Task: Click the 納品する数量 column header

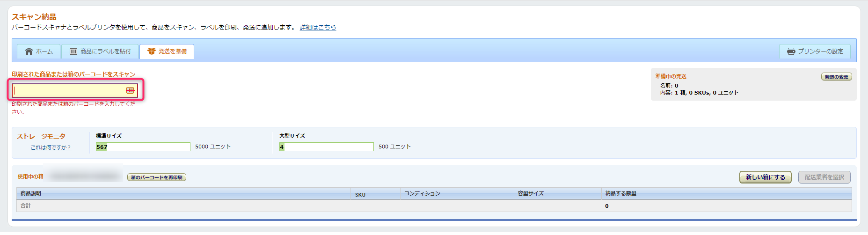Action: coord(620,194)
